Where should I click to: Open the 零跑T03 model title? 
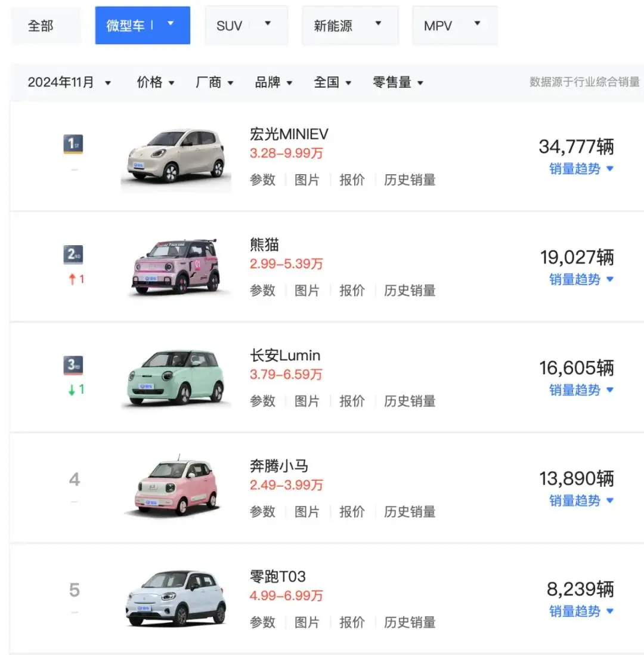(278, 577)
